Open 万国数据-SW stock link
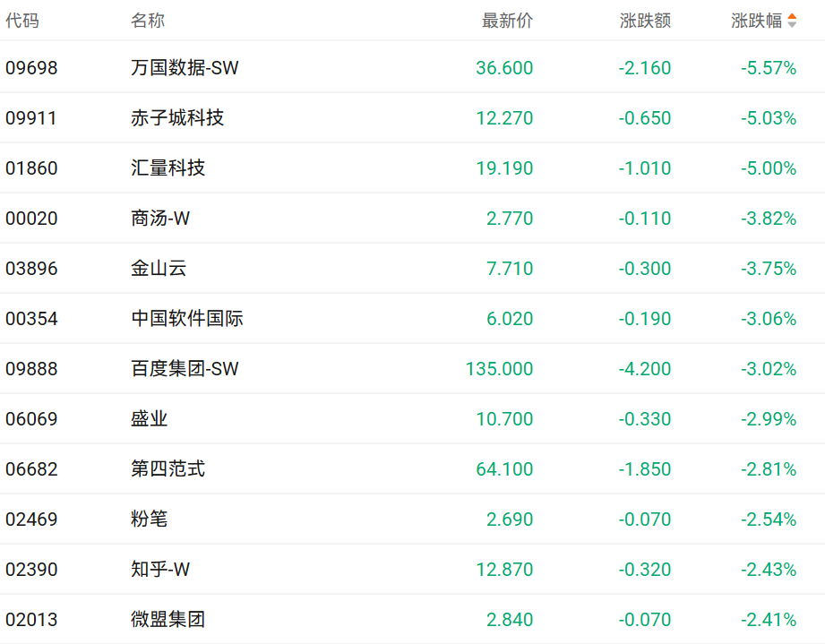The height and width of the screenshot is (644, 825). (185, 68)
